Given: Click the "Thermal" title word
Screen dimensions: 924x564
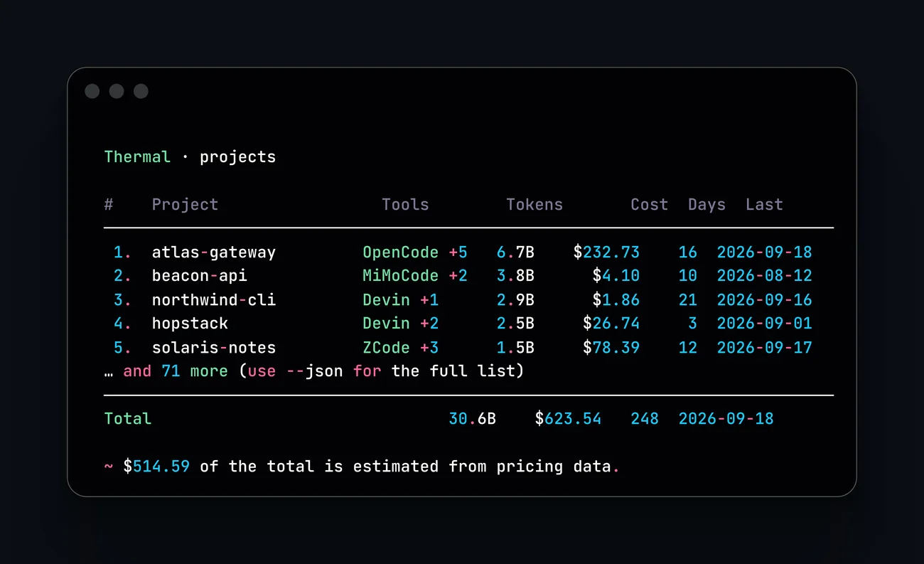Looking at the screenshot, I should [137, 157].
